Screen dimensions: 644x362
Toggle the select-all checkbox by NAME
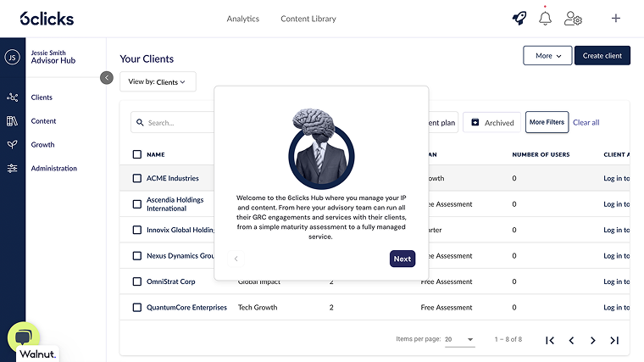coord(137,154)
